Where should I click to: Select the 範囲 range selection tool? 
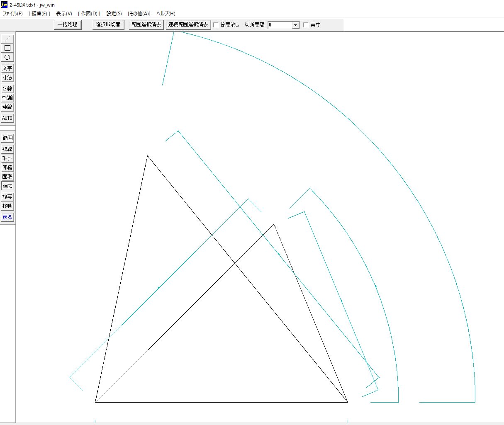(x=7, y=138)
